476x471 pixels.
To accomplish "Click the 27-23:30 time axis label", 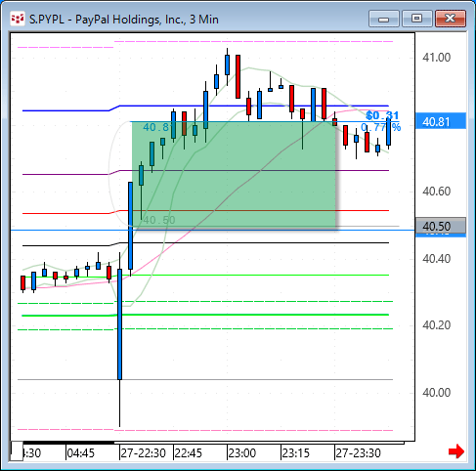I will [359, 453].
